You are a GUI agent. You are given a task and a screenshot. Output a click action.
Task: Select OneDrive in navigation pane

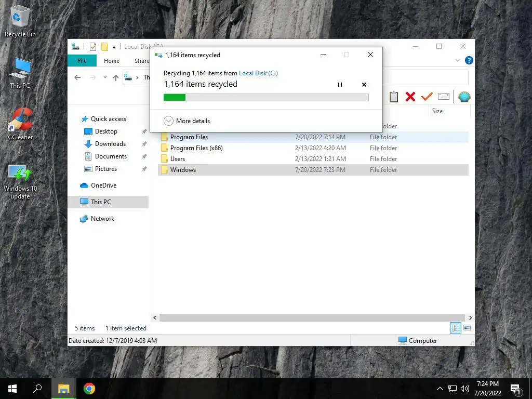(x=103, y=185)
